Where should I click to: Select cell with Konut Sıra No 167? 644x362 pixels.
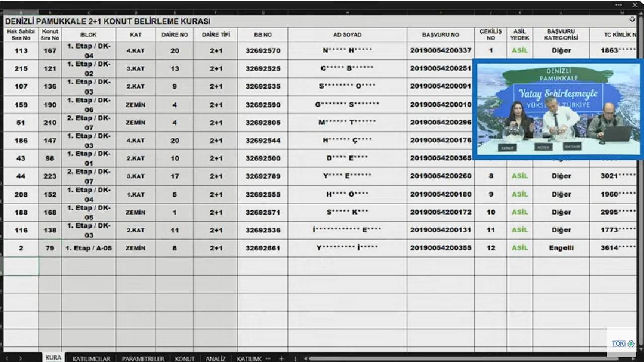click(50, 51)
